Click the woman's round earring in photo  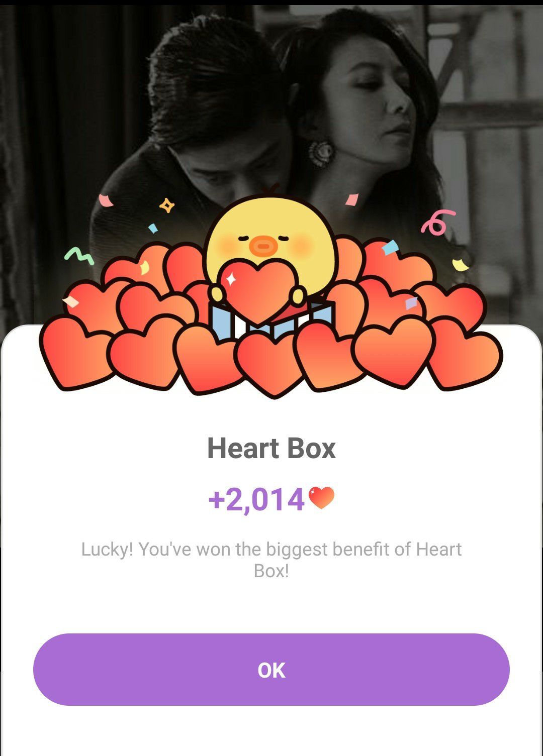point(320,153)
